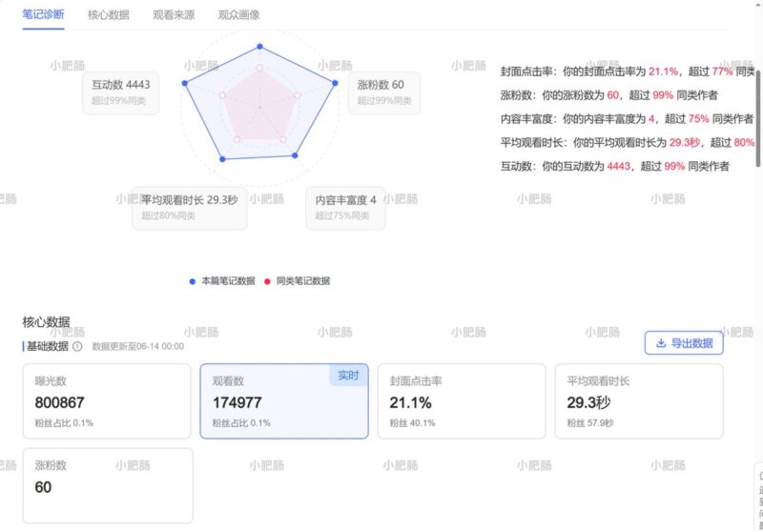Image resolution: width=763 pixels, height=532 pixels.
Task: Click the 导出数据 export button
Action: point(684,343)
